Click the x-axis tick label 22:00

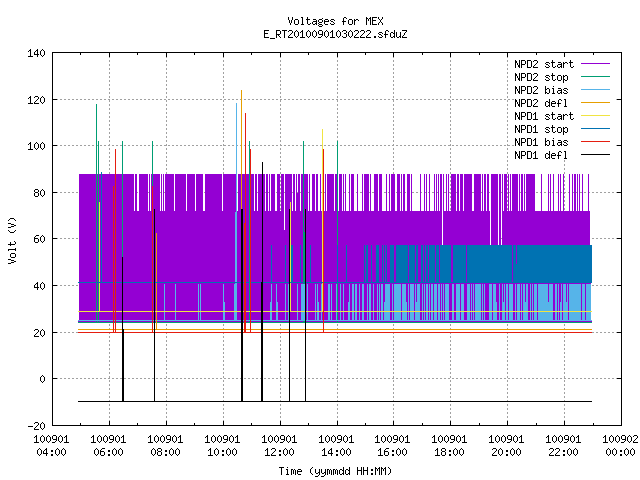(564, 453)
